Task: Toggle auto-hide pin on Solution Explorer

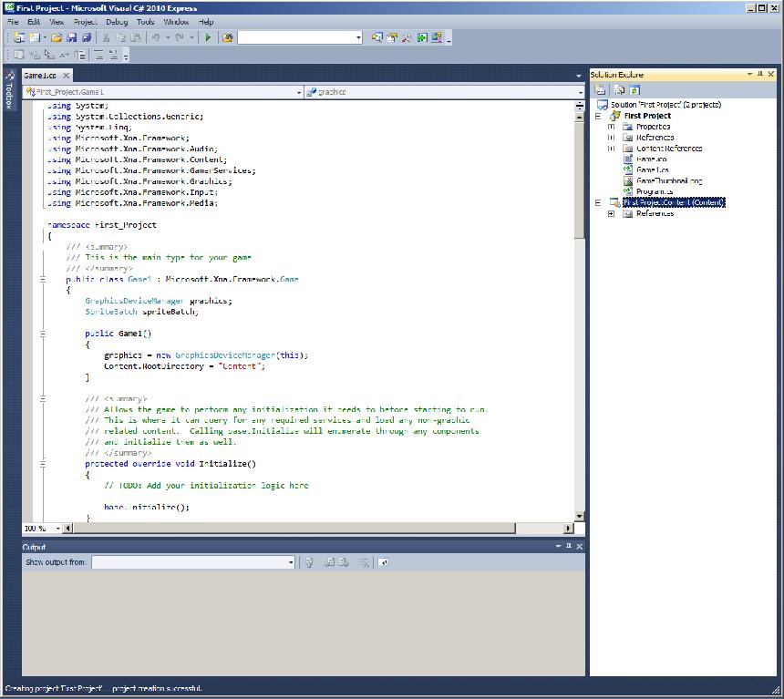Action: point(760,74)
